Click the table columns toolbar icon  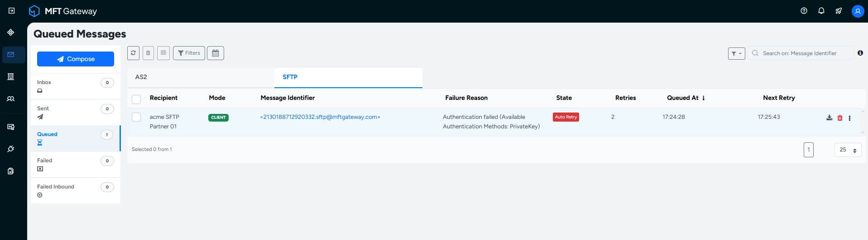point(163,53)
